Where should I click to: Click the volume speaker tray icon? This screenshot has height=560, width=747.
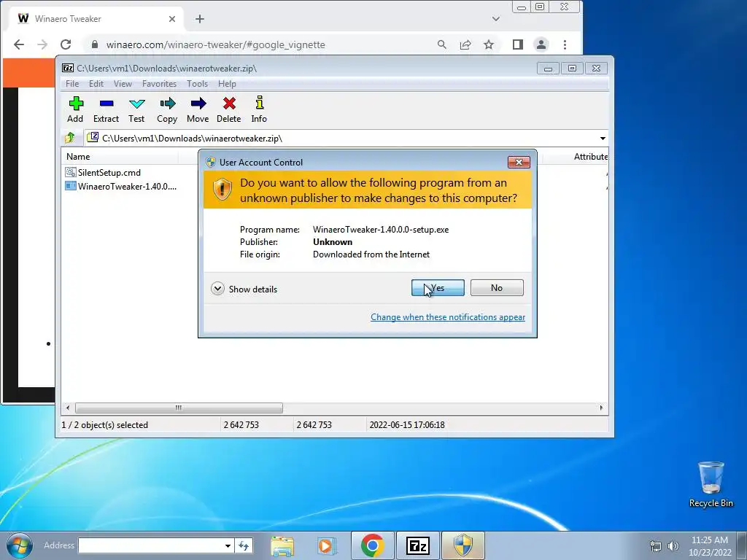[x=673, y=546]
